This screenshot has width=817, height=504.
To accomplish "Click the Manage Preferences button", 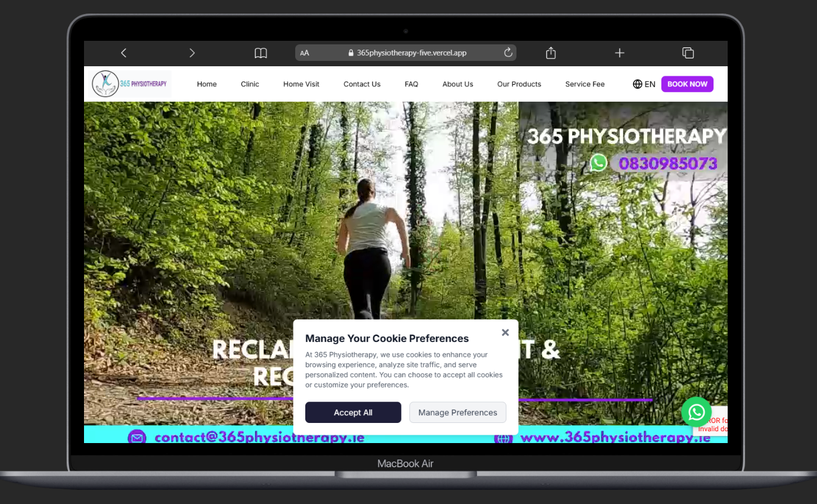I will [x=457, y=412].
